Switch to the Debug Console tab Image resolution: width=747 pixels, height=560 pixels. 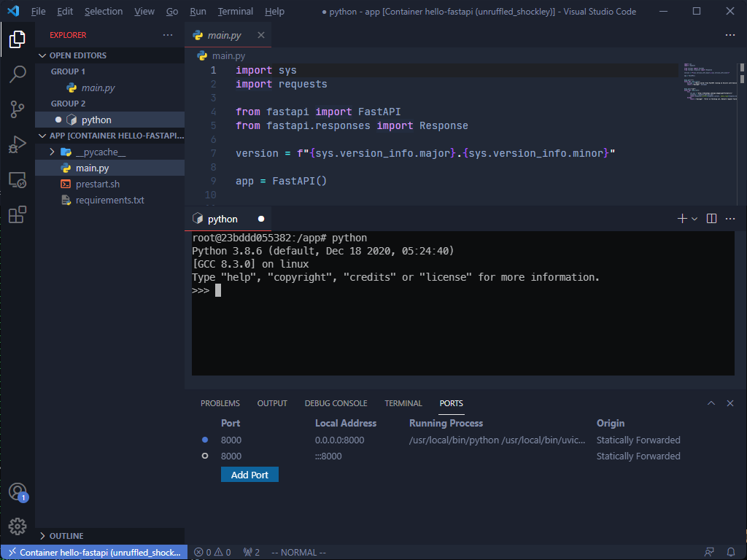(336, 403)
